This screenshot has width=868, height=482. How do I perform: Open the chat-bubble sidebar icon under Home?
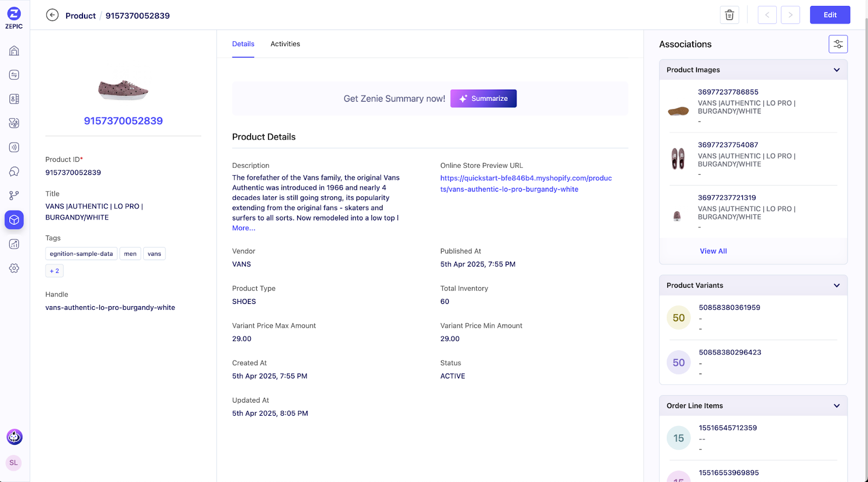(x=14, y=75)
